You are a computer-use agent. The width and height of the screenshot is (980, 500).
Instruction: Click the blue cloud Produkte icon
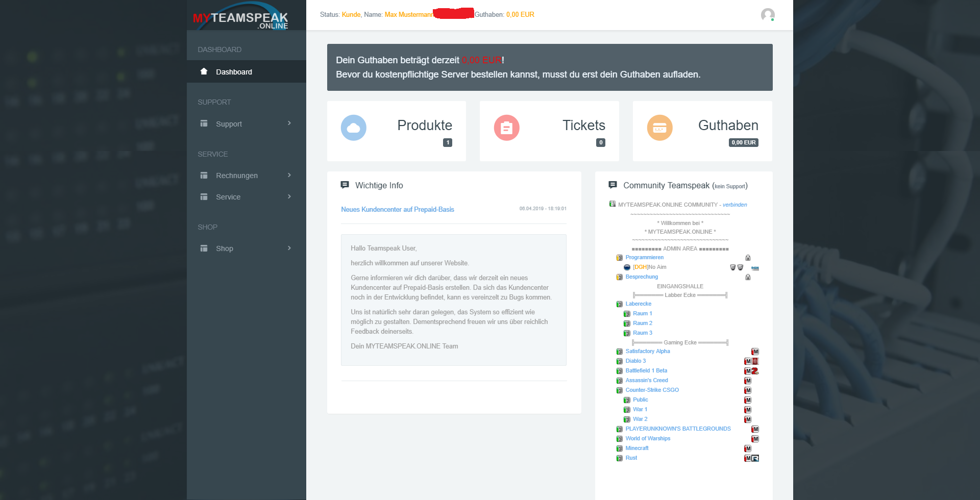point(353,128)
